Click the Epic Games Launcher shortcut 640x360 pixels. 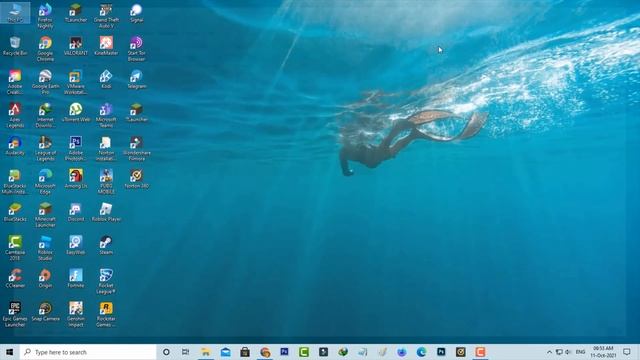[x=15, y=314]
